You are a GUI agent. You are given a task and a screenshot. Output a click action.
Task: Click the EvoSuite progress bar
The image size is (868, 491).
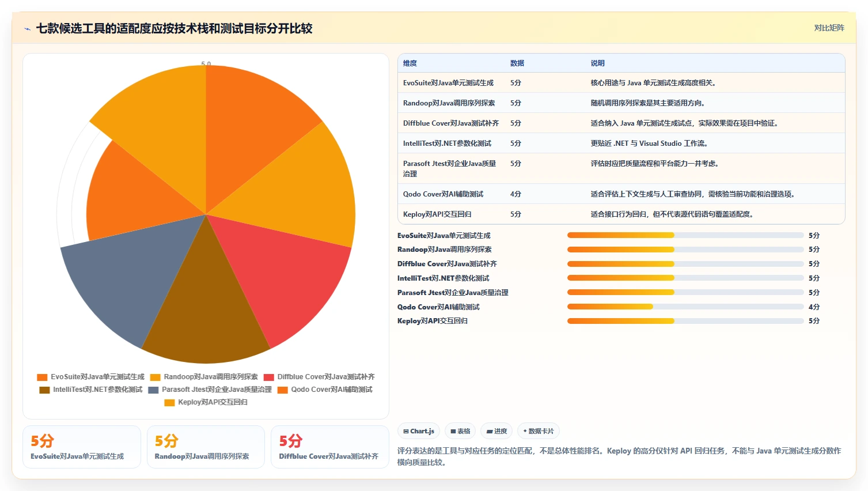click(685, 235)
